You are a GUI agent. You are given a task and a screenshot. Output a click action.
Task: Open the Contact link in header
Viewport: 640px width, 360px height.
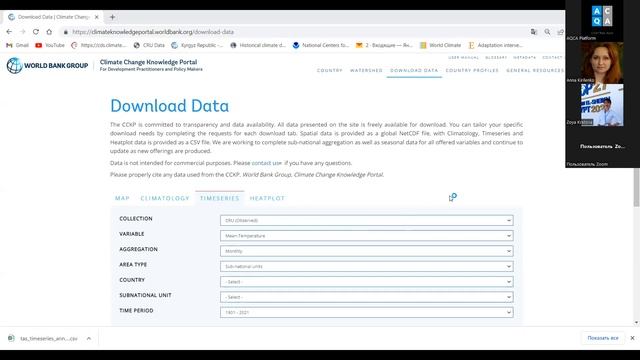tap(552, 58)
